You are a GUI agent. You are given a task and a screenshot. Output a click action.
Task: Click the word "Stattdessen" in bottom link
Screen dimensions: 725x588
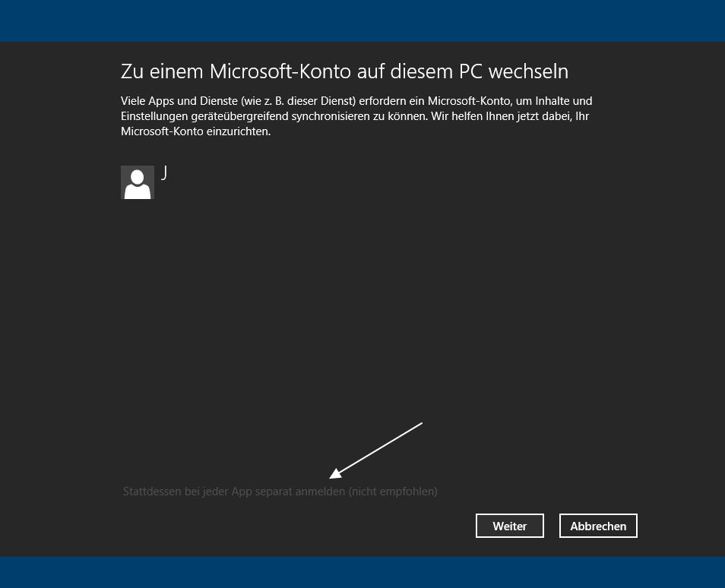pos(152,492)
